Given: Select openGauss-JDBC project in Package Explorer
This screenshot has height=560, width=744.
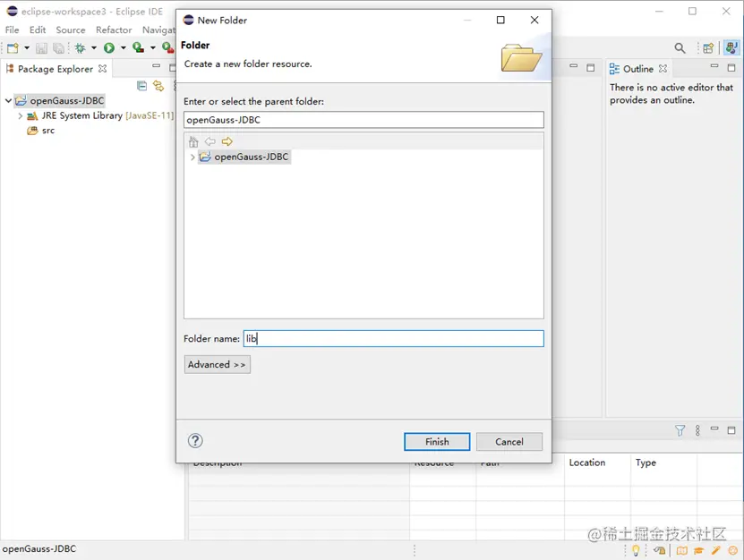Looking at the screenshot, I should [x=67, y=100].
